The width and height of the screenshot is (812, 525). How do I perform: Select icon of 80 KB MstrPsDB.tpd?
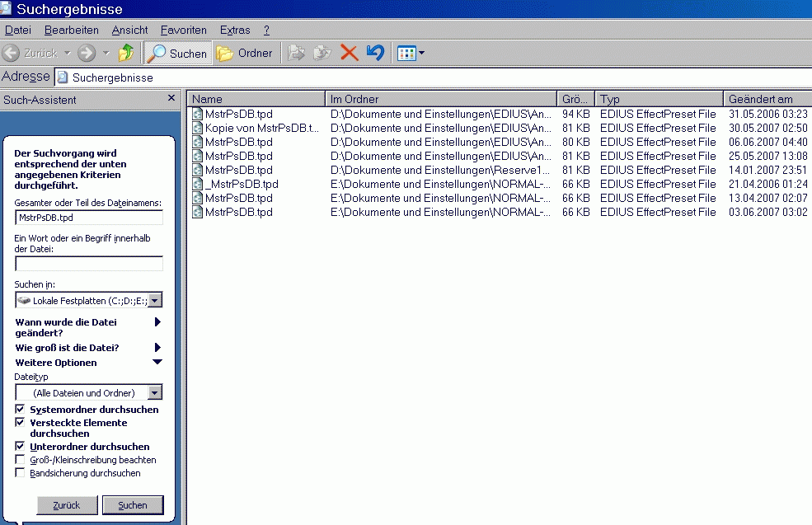point(197,142)
